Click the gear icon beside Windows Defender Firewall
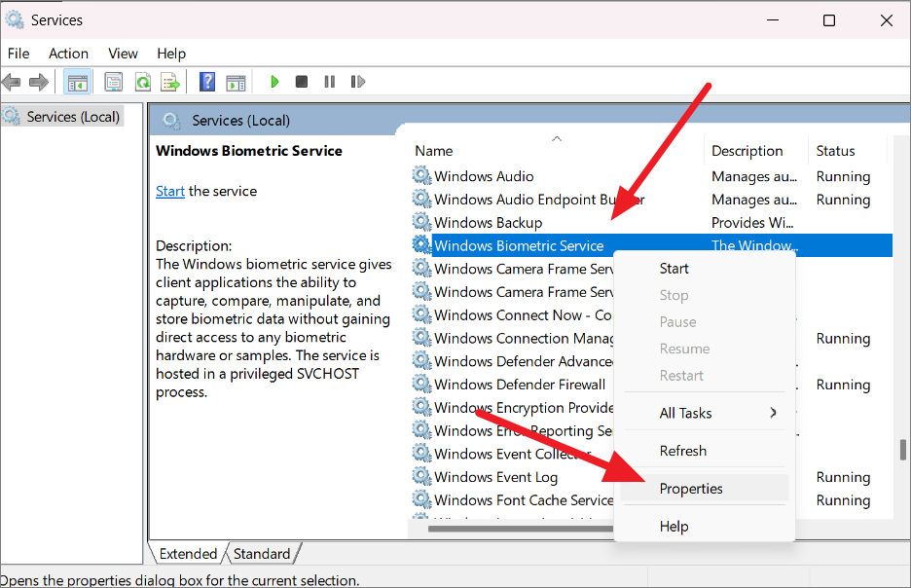The width and height of the screenshot is (911, 588). [421, 384]
